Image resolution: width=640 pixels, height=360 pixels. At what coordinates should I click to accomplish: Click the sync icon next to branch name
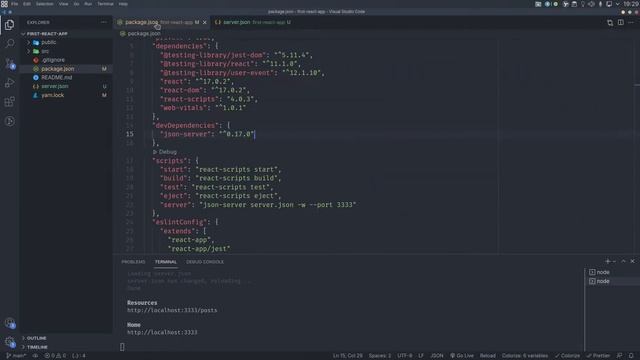[35, 356]
